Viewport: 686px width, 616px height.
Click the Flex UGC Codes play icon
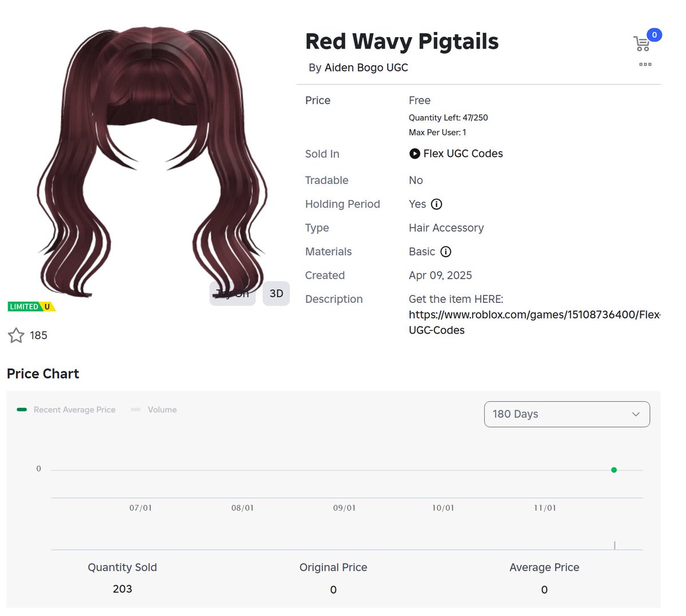click(x=414, y=154)
